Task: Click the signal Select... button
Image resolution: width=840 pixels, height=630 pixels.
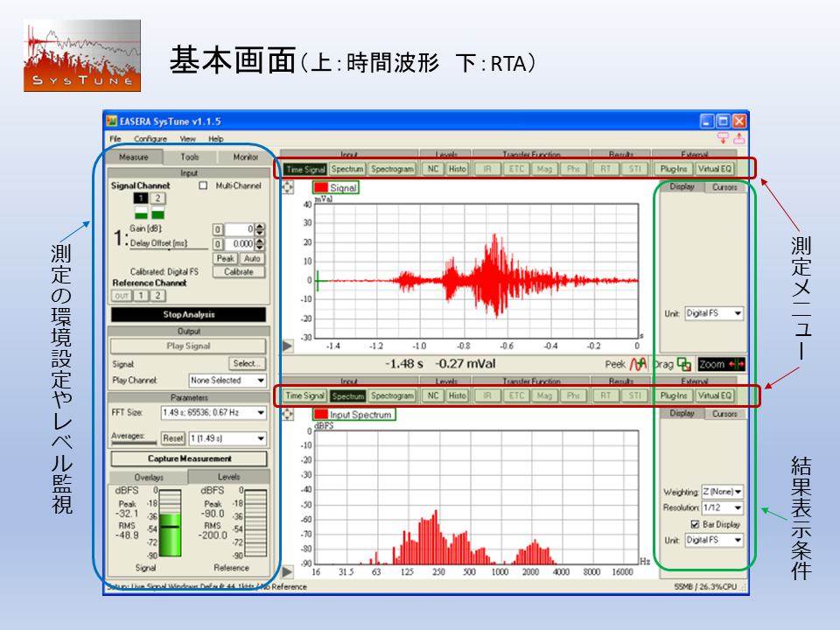Action: [247, 363]
